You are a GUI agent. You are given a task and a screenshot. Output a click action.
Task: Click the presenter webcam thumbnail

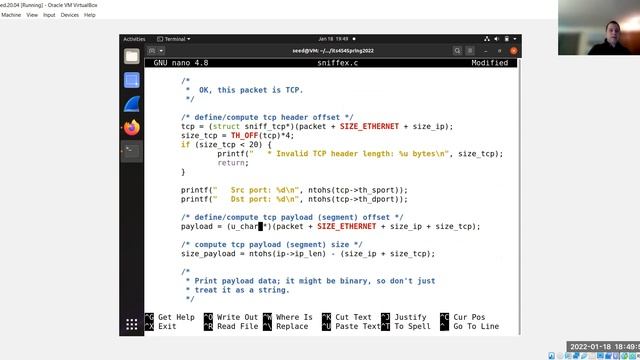click(x=599, y=27)
